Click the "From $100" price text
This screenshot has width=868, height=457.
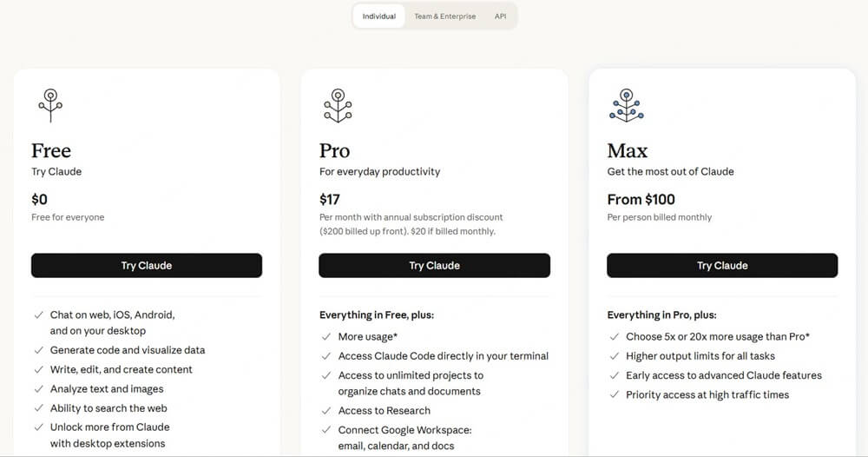641,200
